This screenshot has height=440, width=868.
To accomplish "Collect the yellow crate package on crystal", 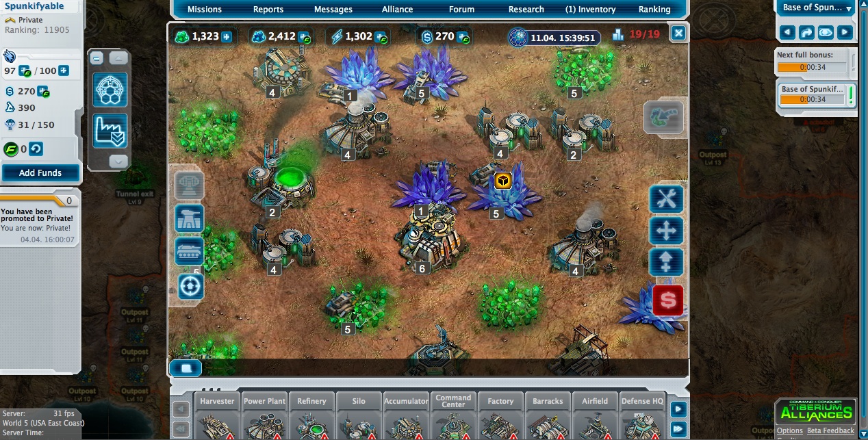I will 502,181.
